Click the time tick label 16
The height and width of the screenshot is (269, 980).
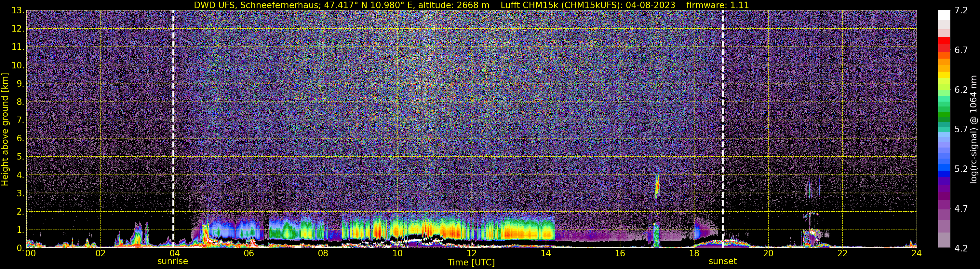click(x=620, y=254)
